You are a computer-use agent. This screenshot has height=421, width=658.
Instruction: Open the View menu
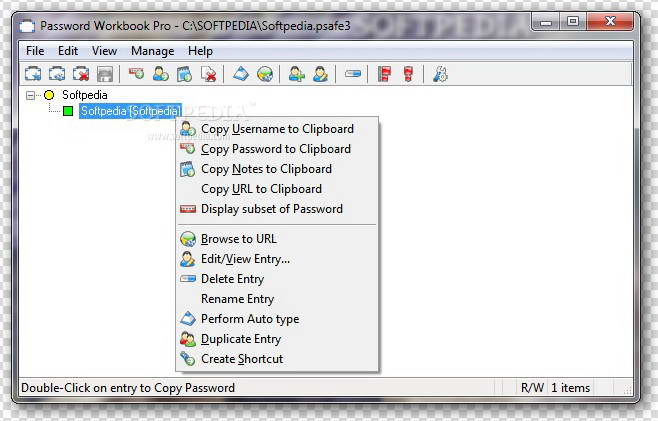click(x=104, y=51)
